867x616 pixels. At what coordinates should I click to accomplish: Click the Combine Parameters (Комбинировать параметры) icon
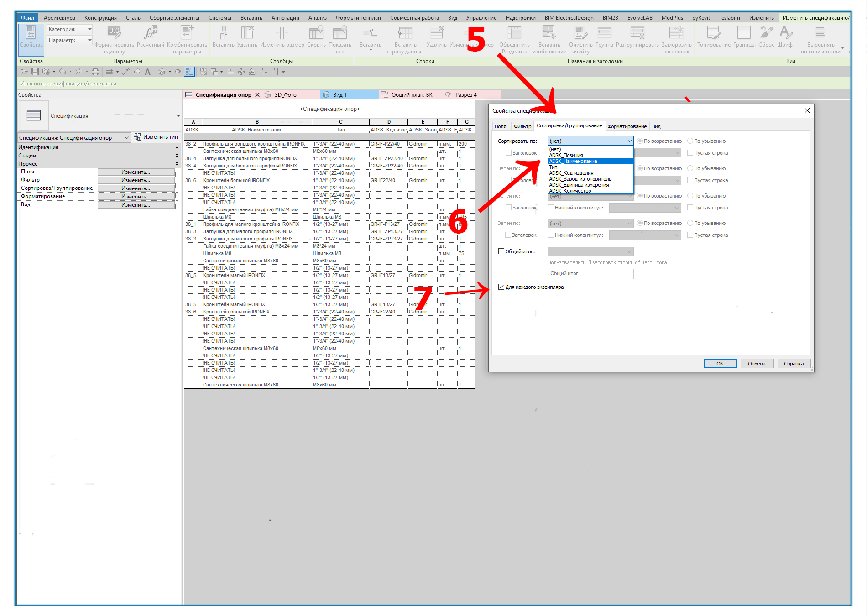tap(187, 33)
